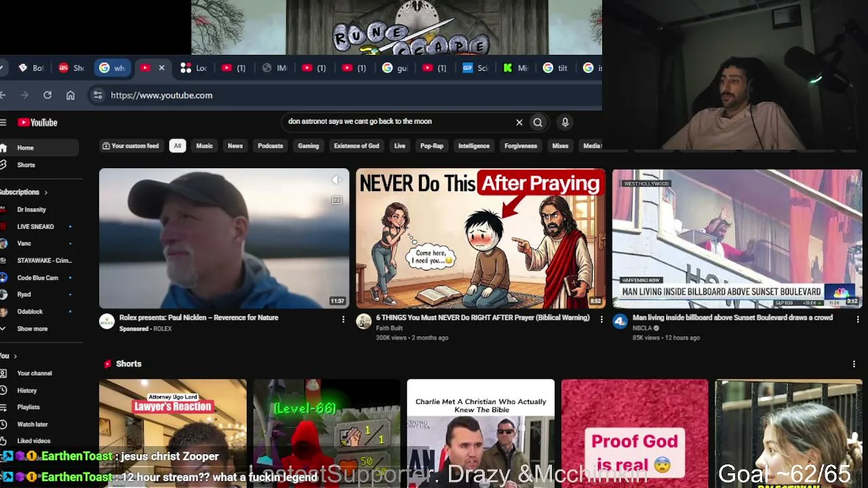Go to STAYAWAKE subscription channel
The image size is (868, 488).
pyautogui.click(x=44, y=260)
